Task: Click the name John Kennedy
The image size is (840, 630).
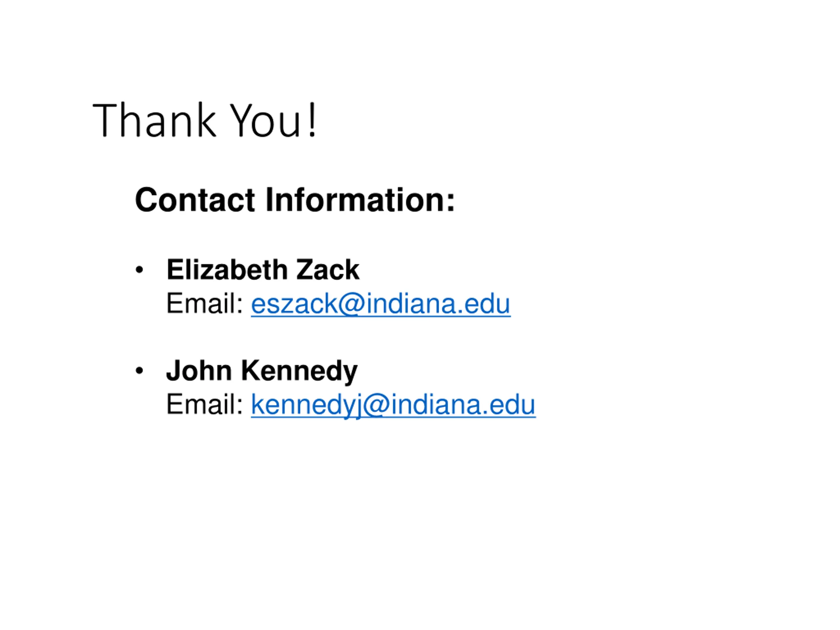Action: click(x=262, y=371)
